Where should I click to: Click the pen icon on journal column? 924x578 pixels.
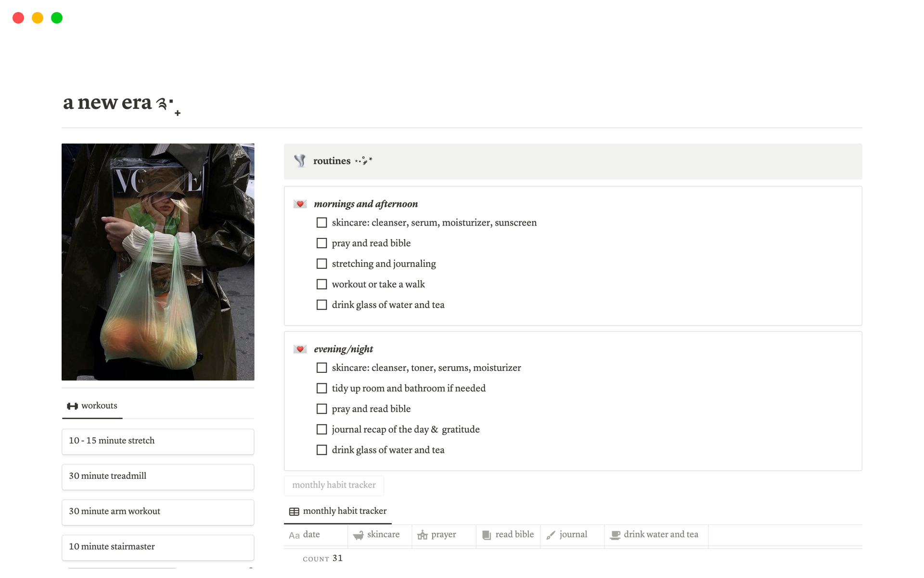[x=551, y=535]
